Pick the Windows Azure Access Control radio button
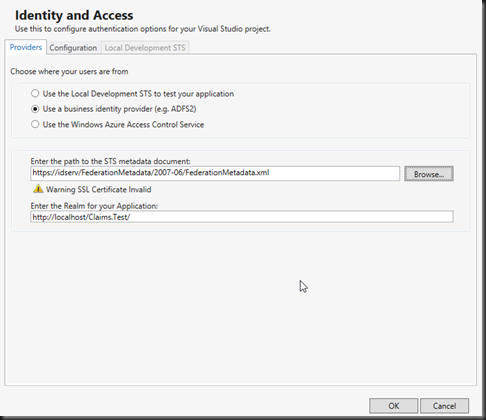 [35, 124]
